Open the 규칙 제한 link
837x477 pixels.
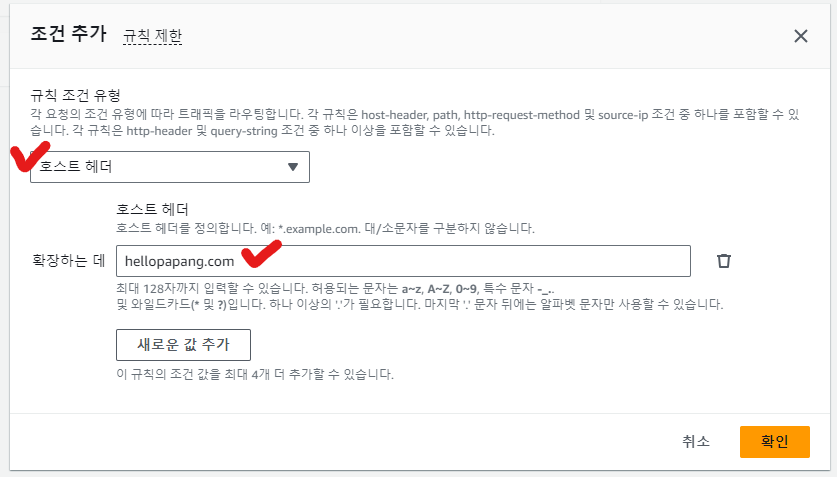(x=152, y=36)
